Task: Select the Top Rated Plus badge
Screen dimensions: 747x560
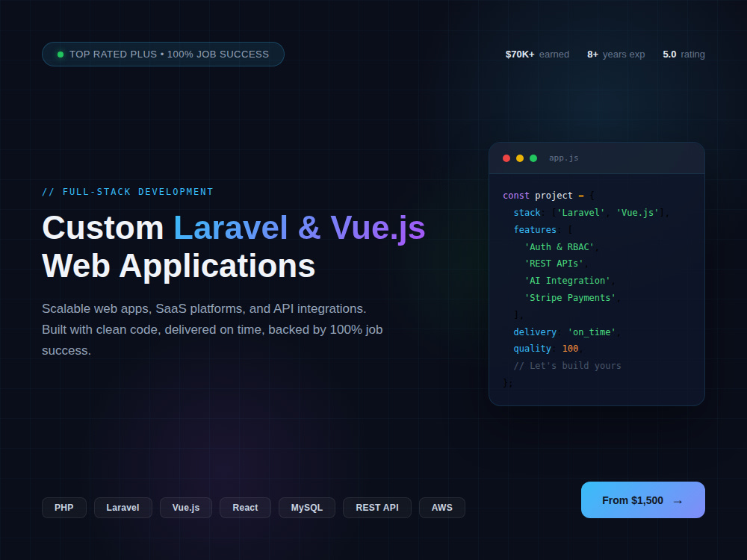Action: point(163,55)
